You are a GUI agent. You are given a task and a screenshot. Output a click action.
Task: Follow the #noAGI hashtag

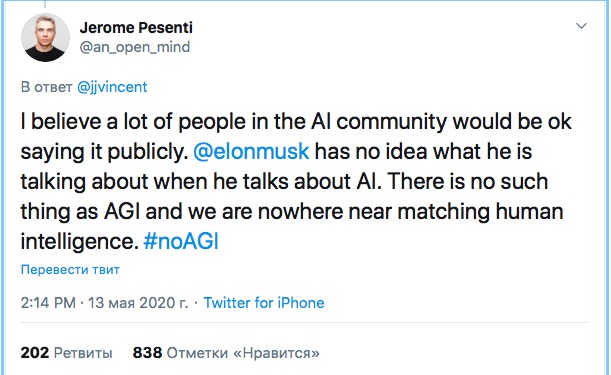(181, 241)
